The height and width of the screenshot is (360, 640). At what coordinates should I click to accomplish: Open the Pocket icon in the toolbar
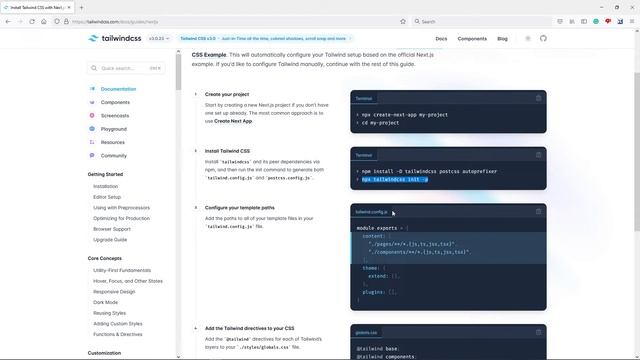560,21
